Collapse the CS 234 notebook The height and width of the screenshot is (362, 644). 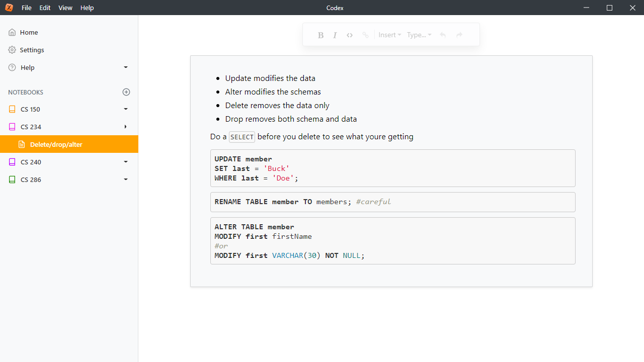tap(126, 127)
